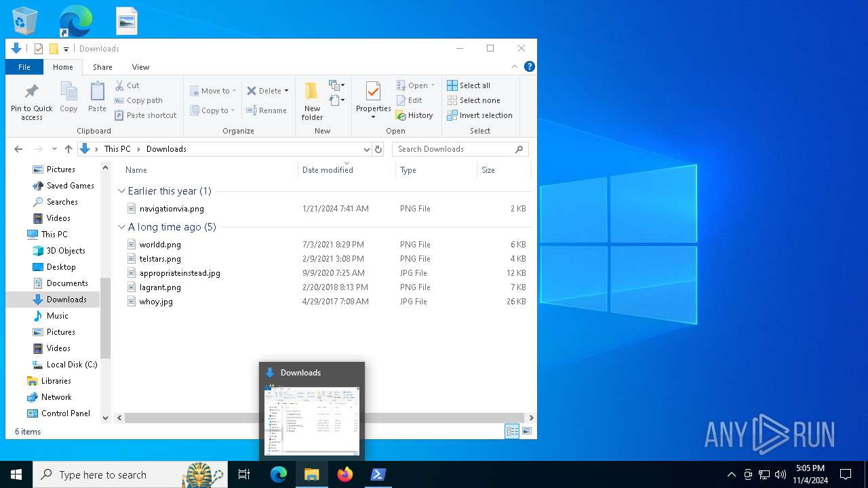The width and height of the screenshot is (868, 488).
Task: Click the Paste ribbon icon
Action: click(x=97, y=98)
